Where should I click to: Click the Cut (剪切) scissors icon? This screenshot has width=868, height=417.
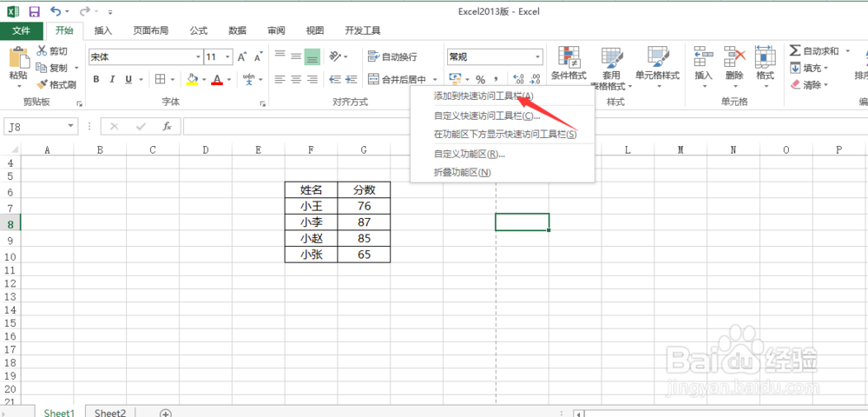coord(42,51)
